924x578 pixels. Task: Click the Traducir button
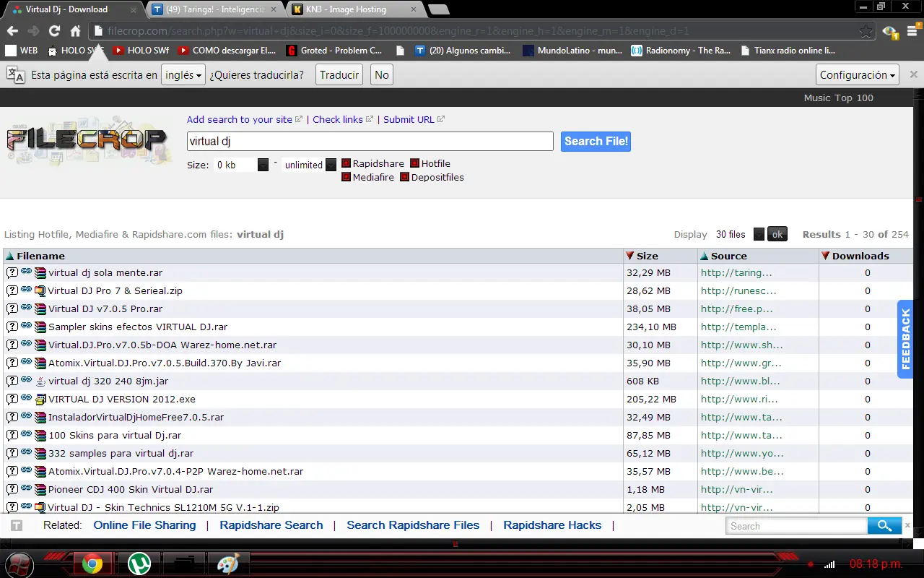[339, 75]
